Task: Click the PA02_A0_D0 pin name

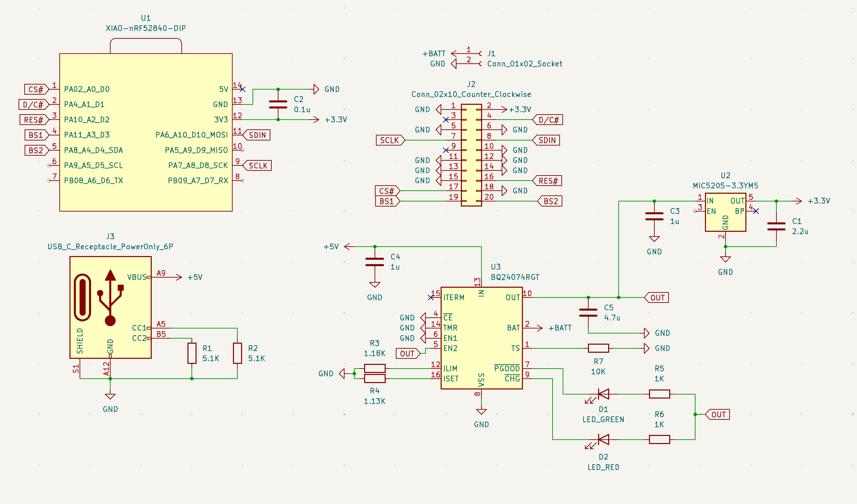Action: tap(87, 89)
